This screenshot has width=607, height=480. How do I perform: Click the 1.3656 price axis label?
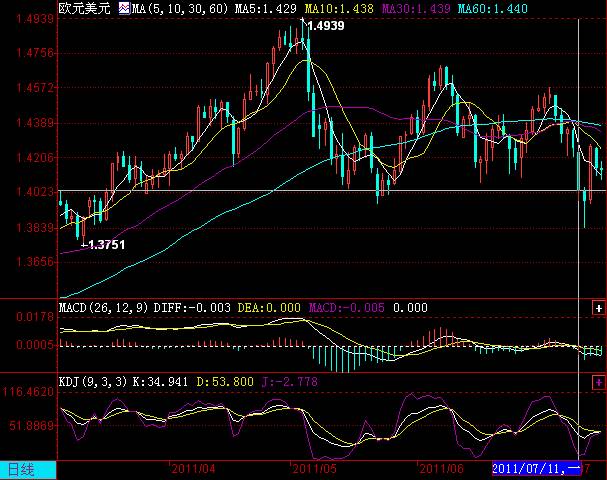click(35, 262)
